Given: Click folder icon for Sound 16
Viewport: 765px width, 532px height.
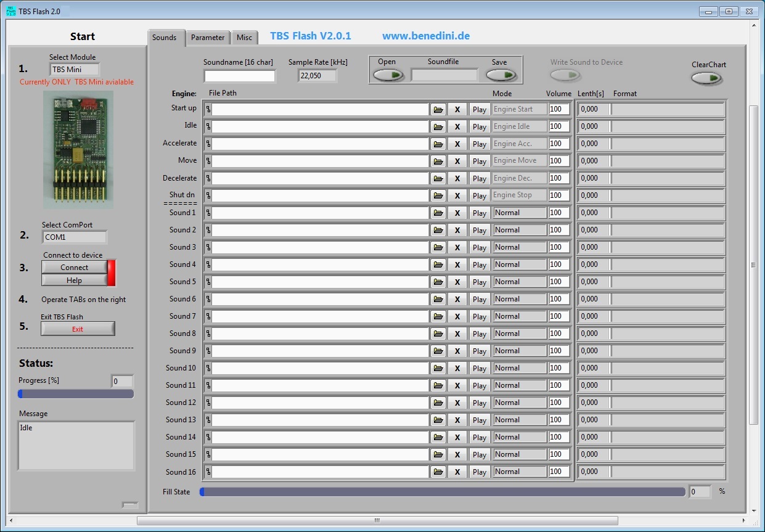Looking at the screenshot, I should tap(438, 472).
